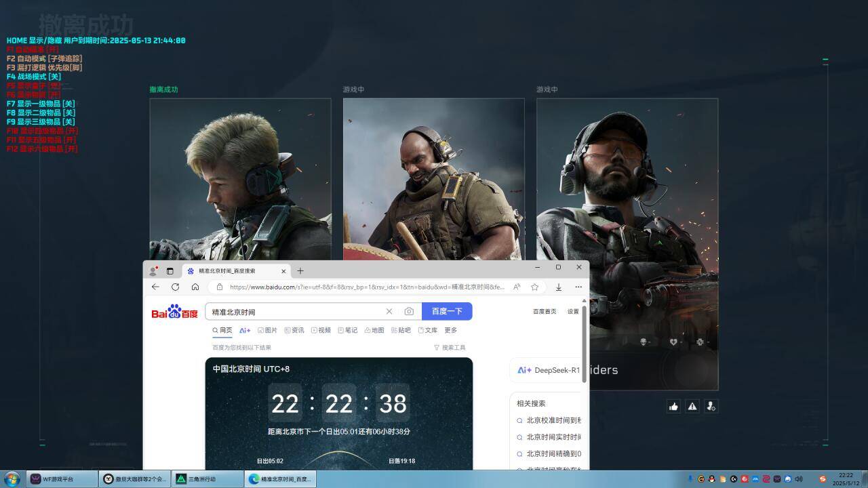
Task: Open the browser settings and more menu
Action: (x=578, y=287)
